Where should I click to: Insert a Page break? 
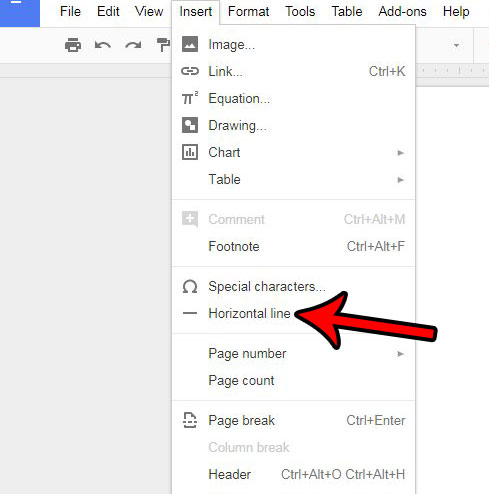(294, 420)
